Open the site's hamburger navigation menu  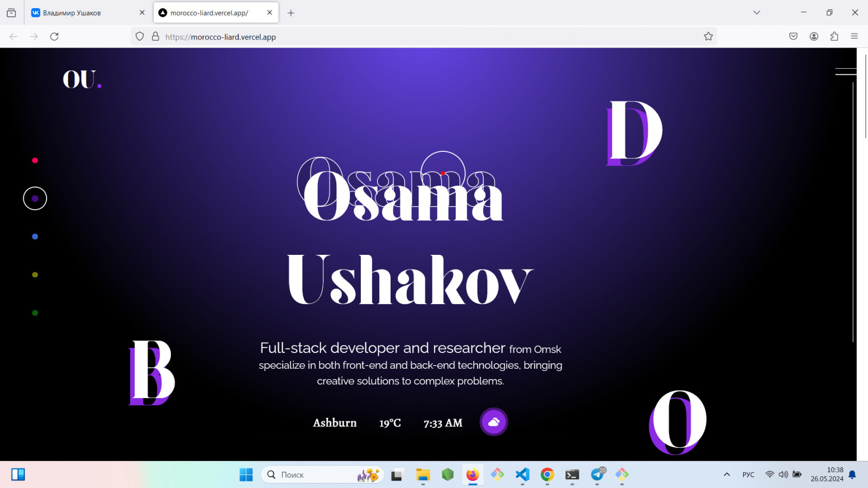click(x=846, y=72)
